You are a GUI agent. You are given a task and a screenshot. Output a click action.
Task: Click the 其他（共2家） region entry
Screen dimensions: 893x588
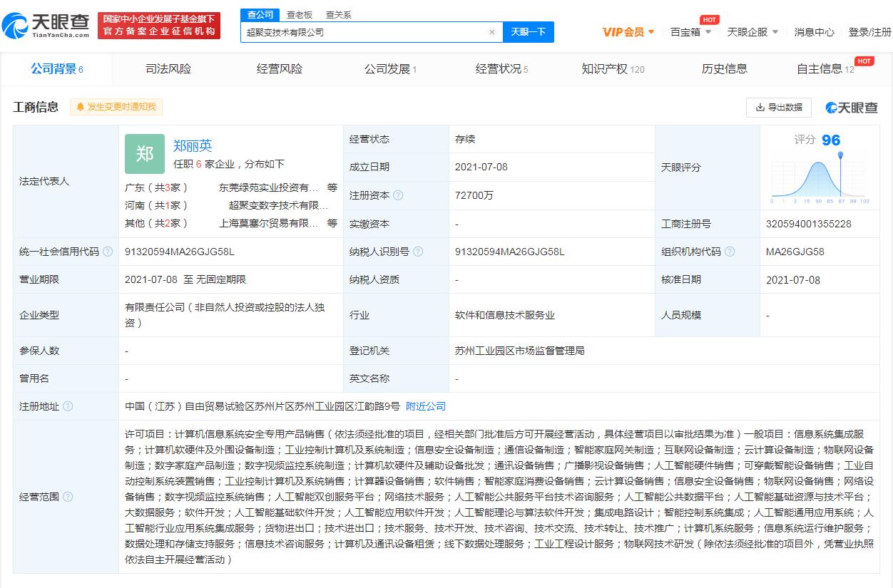coord(157,223)
